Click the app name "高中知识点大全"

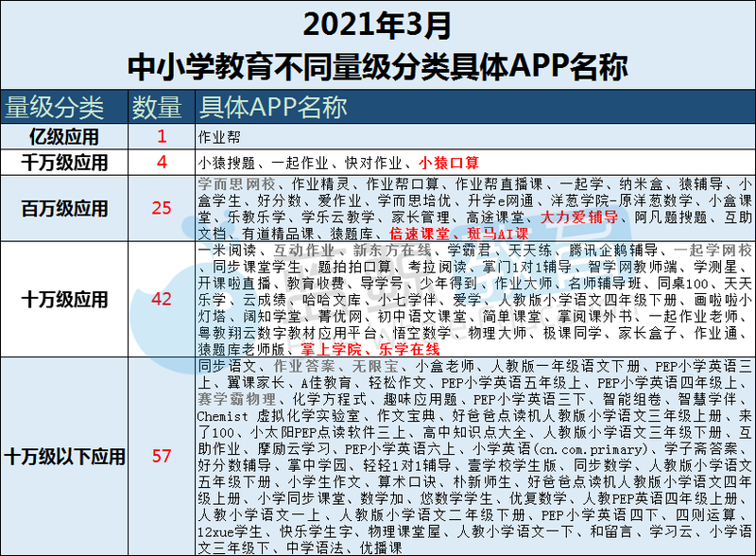point(474,432)
